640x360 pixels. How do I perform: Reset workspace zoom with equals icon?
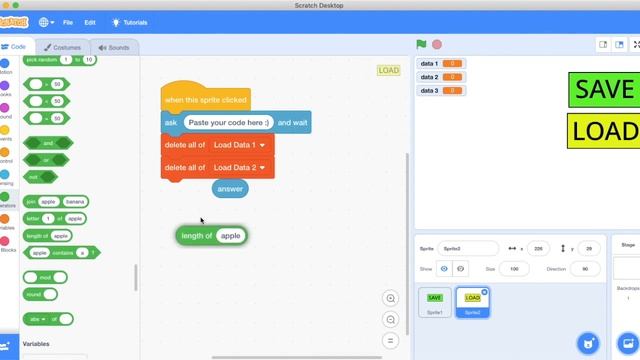390,341
